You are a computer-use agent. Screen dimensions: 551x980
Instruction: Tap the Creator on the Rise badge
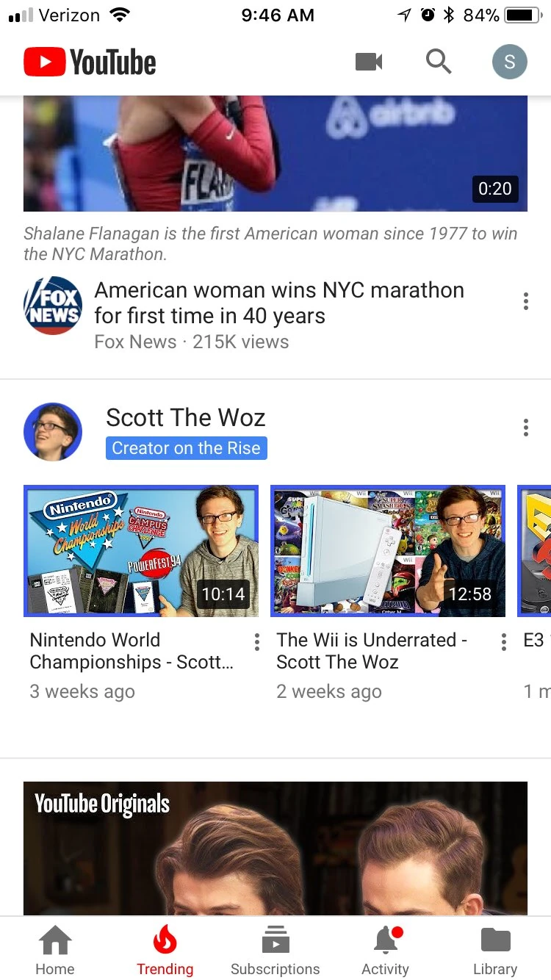[187, 448]
